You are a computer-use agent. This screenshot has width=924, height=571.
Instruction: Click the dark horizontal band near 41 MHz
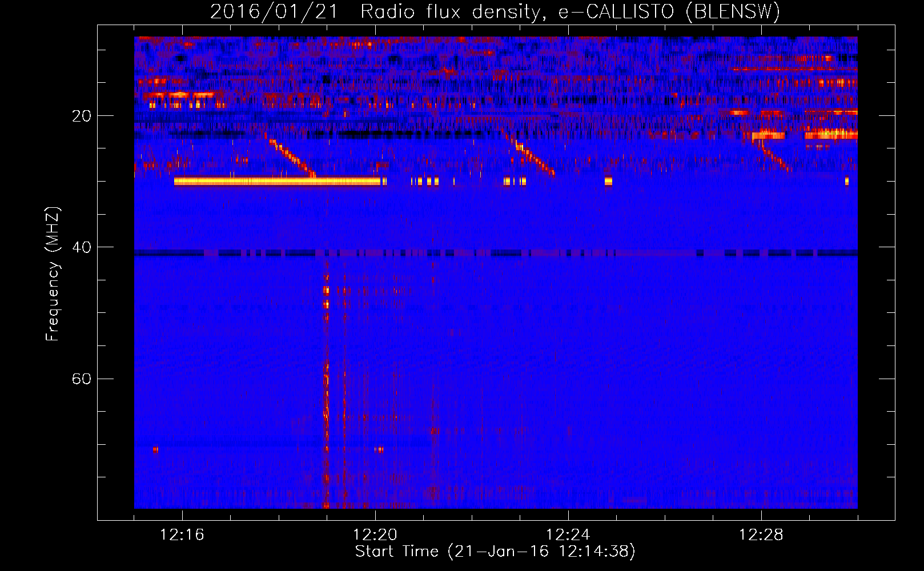click(496, 253)
